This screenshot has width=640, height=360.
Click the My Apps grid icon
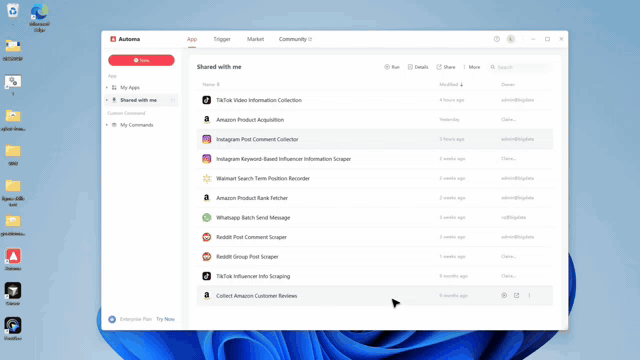(x=114, y=87)
